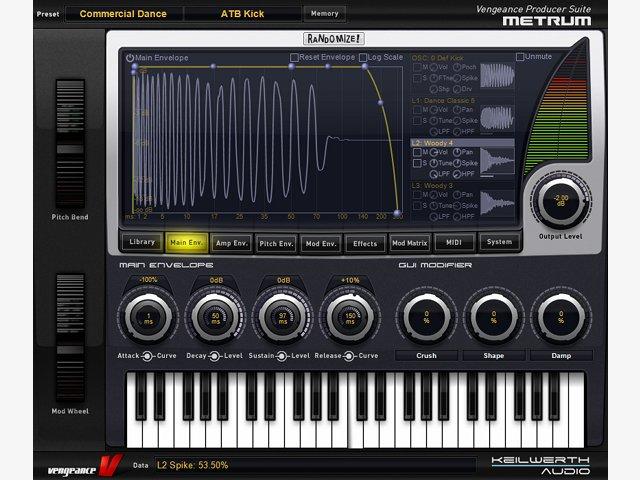Open the ATB Kick preset list

[242, 14]
